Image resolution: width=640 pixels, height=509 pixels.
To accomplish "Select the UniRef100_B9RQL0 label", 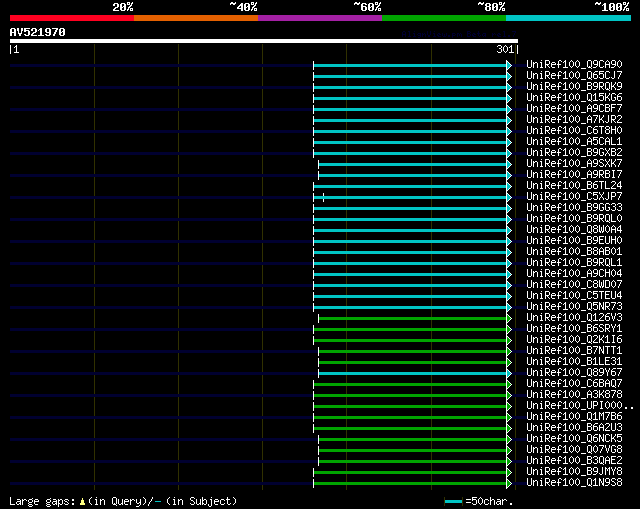I will 574,219.
